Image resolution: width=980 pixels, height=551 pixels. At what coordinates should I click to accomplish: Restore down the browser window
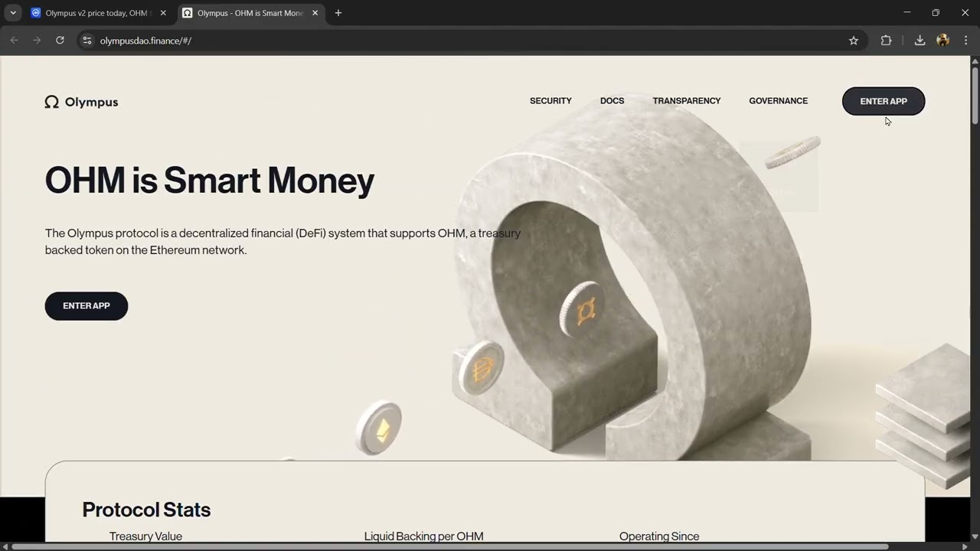[x=936, y=13]
